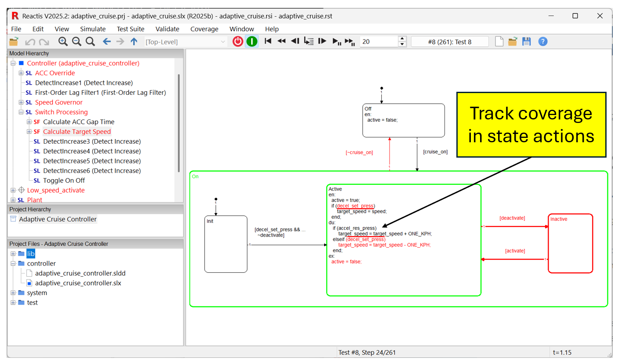The width and height of the screenshot is (618, 364).
Task: Increase the step count with the up stepper
Action: (x=402, y=39)
